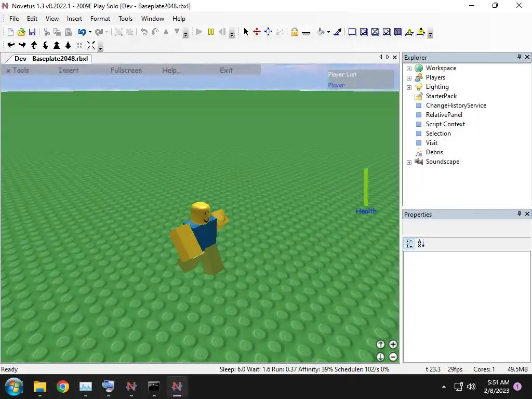Choose the Motor surface tool
Image resolution: width=532 pixels, height=399 pixels.
pos(421,32)
